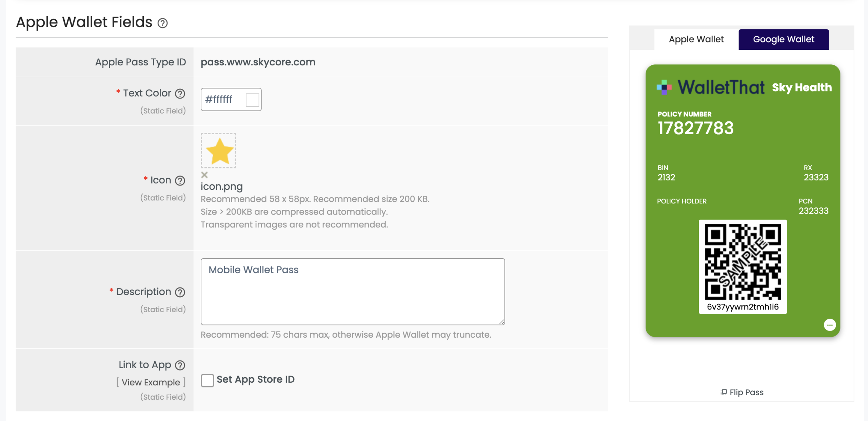
Task: Switch to Google Wallet preview tab
Action: click(x=784, y=39)
